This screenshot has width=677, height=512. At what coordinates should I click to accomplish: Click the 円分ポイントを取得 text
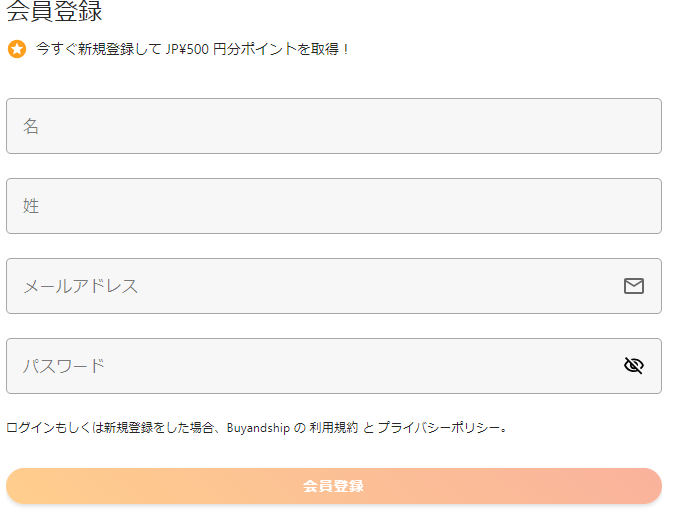(276, 49)
